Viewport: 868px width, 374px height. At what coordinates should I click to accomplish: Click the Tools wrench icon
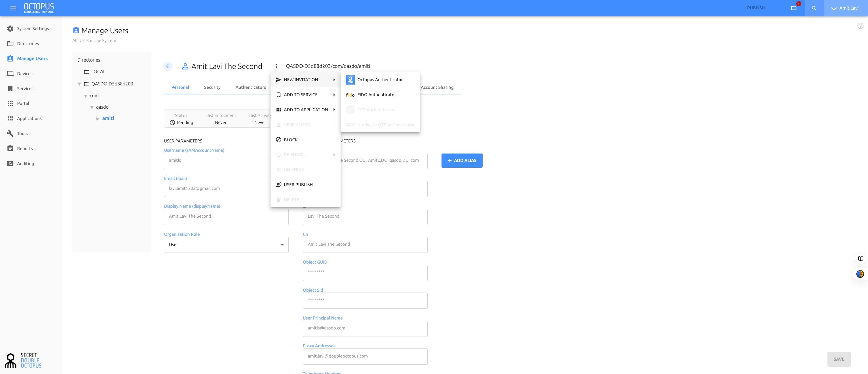pos(10,134)
